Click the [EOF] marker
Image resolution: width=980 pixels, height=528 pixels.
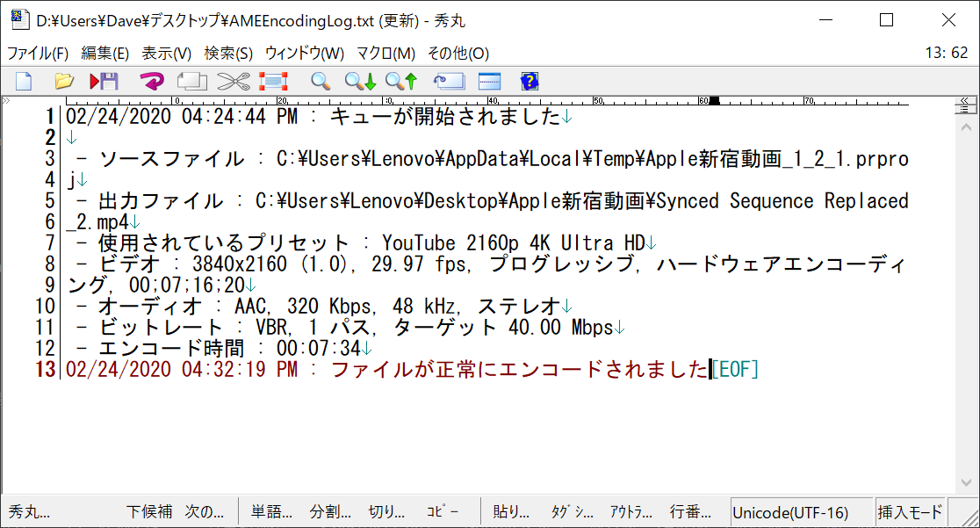[x=735, y=369]
